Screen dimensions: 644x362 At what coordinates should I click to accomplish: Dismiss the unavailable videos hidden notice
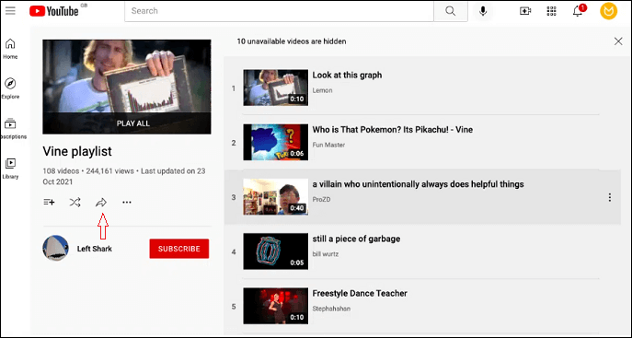point(618,41)
